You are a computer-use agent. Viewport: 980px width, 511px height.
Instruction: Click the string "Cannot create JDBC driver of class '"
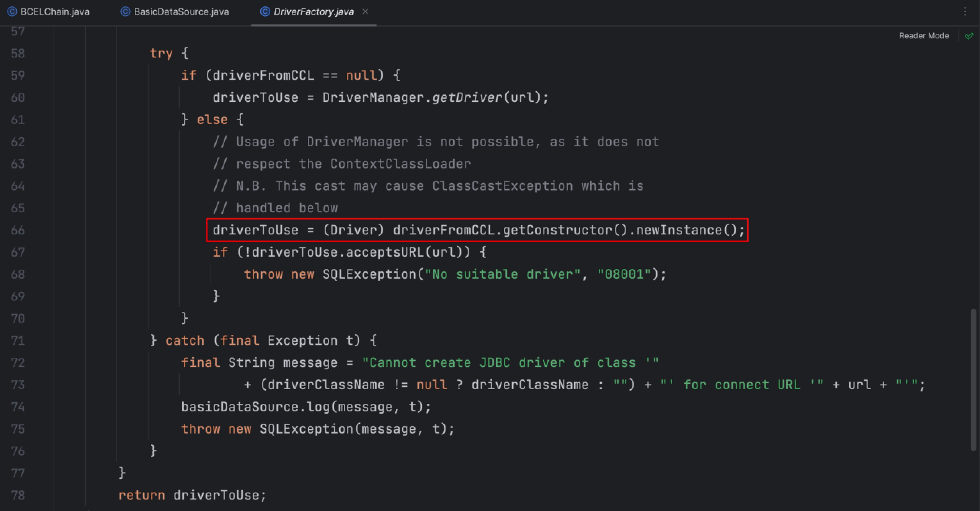(x=510, y=363)
